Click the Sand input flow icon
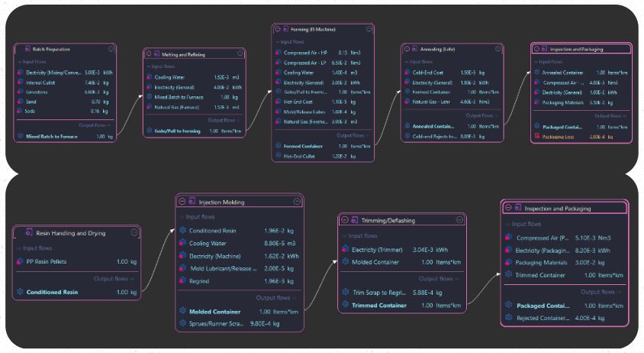The height and width of the screenshot is (353, 644). (19, 101)
